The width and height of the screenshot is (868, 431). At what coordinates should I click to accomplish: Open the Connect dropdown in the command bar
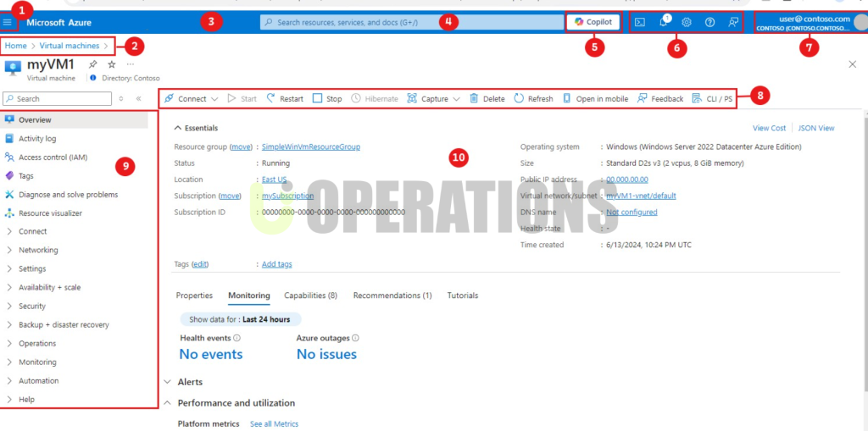click(x=192, y=98)
